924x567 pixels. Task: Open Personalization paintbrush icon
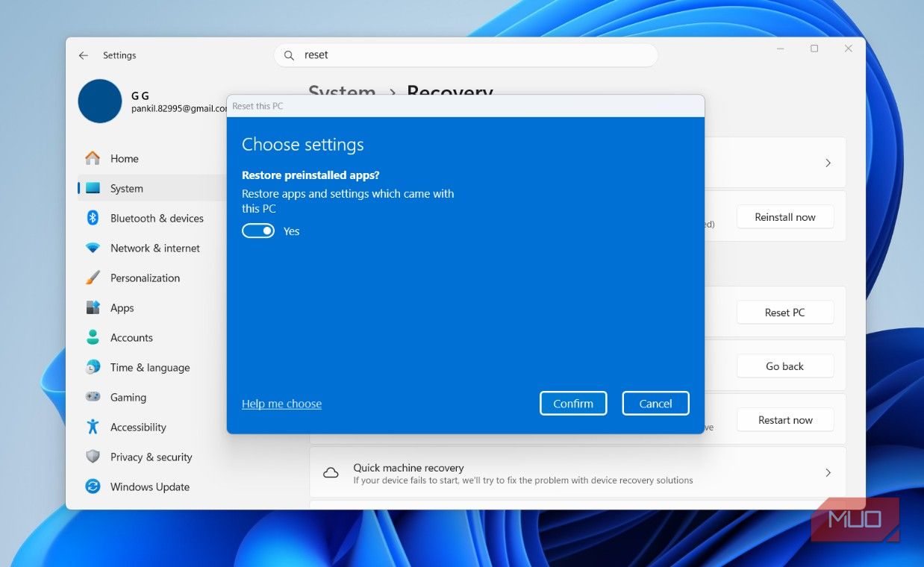(93, 278)
